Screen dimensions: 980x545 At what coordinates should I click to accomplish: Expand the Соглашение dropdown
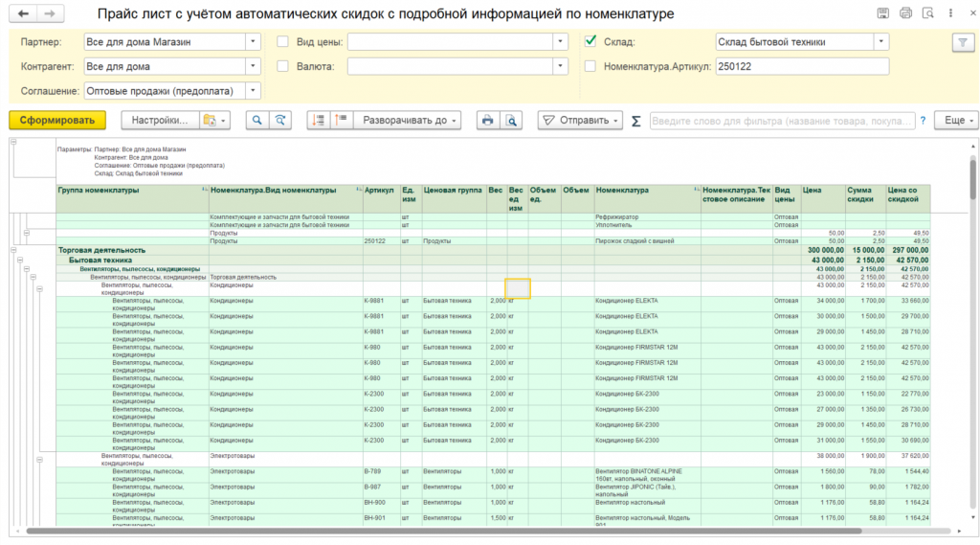[253, 91]
